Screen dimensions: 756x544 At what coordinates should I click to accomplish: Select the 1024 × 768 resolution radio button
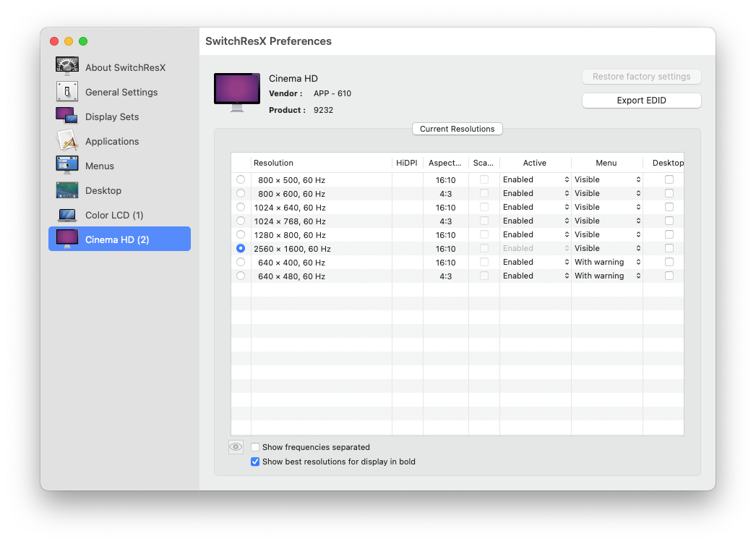click(x=241, y=221)
